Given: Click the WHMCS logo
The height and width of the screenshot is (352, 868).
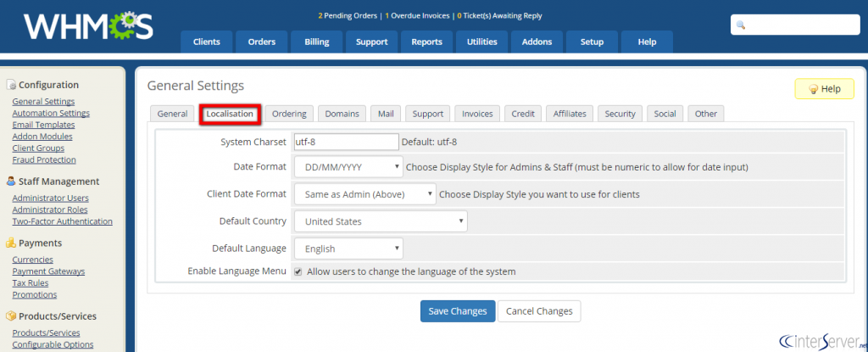Looking at the screenshot, I should tap(88, 26).
